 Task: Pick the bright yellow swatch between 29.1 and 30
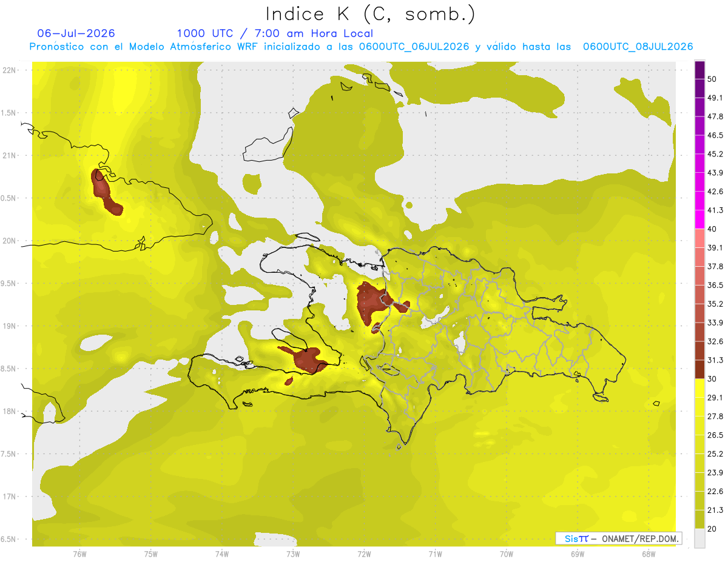coord(699,388)
